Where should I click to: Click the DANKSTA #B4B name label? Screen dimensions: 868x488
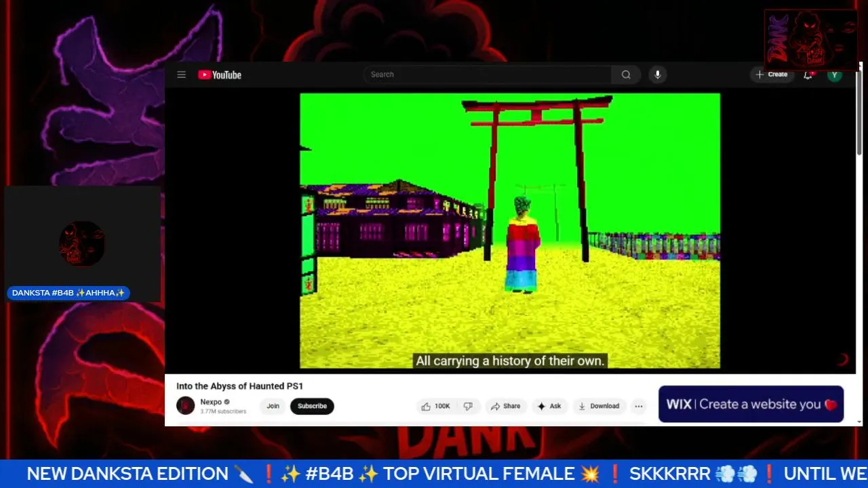tap(68, 293)
